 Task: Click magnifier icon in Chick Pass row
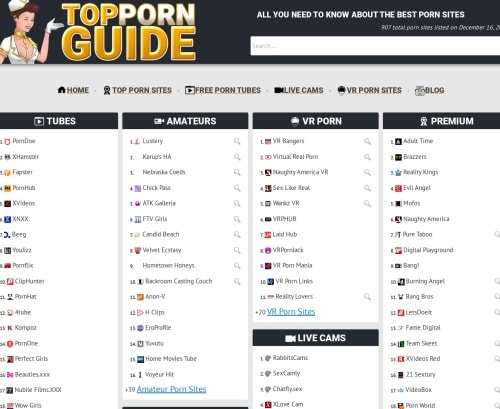[237, 188]
